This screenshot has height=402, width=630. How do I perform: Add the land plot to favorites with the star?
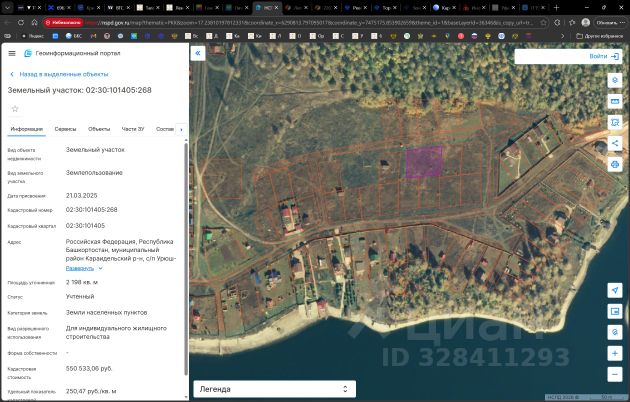point(14,108)
